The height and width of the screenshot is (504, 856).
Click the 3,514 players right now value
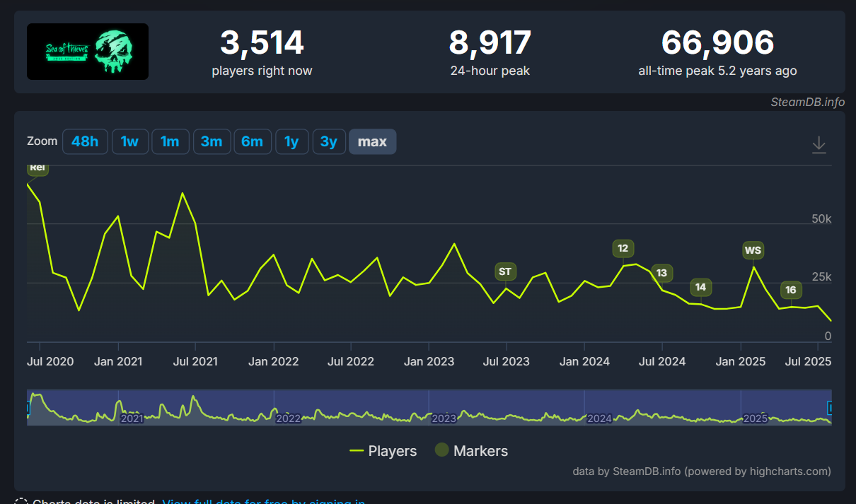[x=262, y=42]
